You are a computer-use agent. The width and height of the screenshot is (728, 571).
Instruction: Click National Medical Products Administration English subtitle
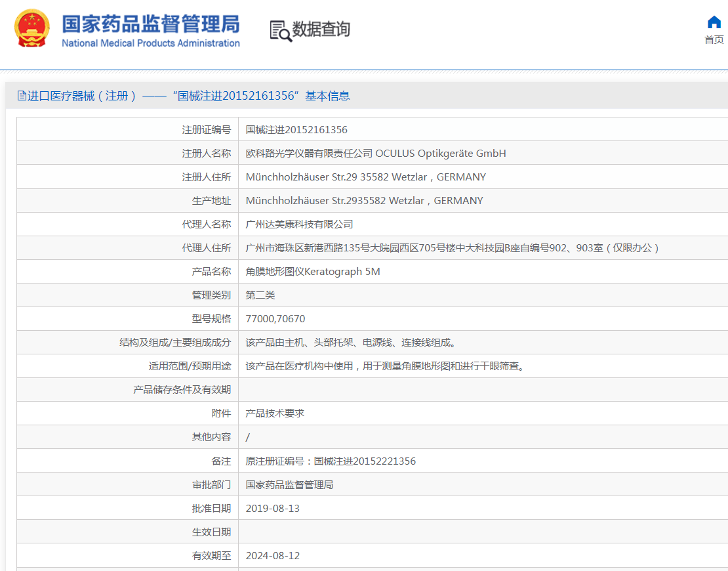coord(151,43)
